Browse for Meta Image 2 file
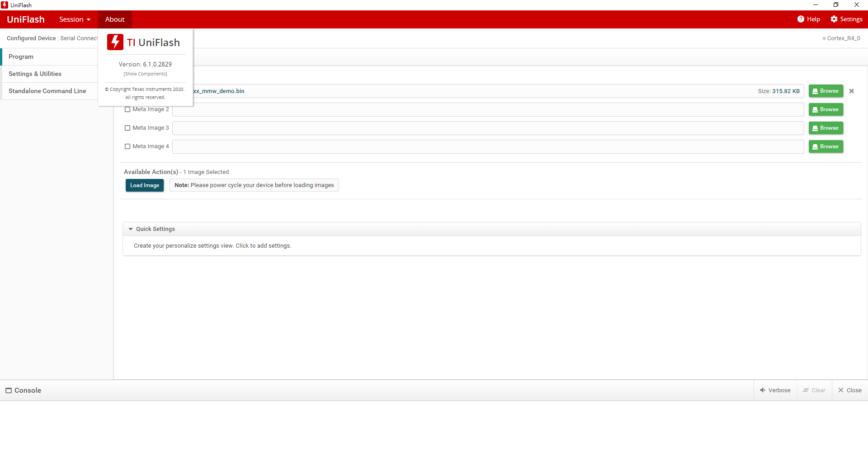Image resolution: width=868 pixels, height=470 pixels. point(826,109)
